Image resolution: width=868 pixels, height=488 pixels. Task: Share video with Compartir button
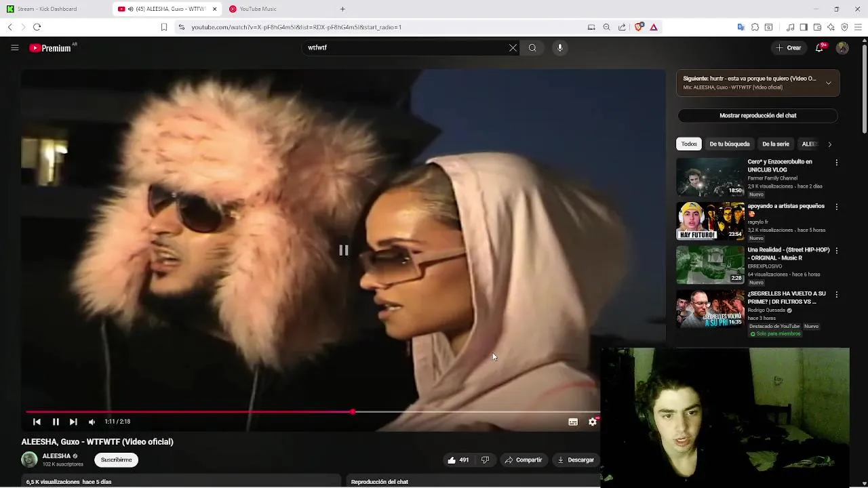(x=523, y=460)
